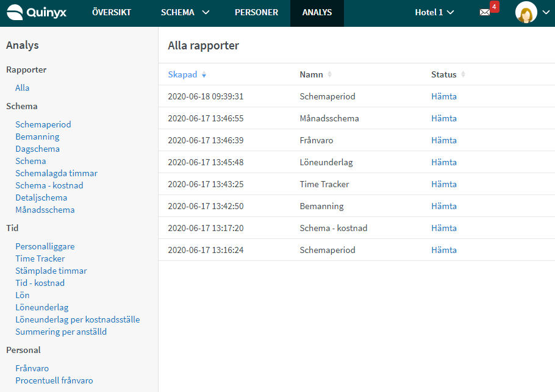Screen dimensions: 555x392
Task: Open the Lön report link
Action: pyautogui.click(x=23, y=296)
